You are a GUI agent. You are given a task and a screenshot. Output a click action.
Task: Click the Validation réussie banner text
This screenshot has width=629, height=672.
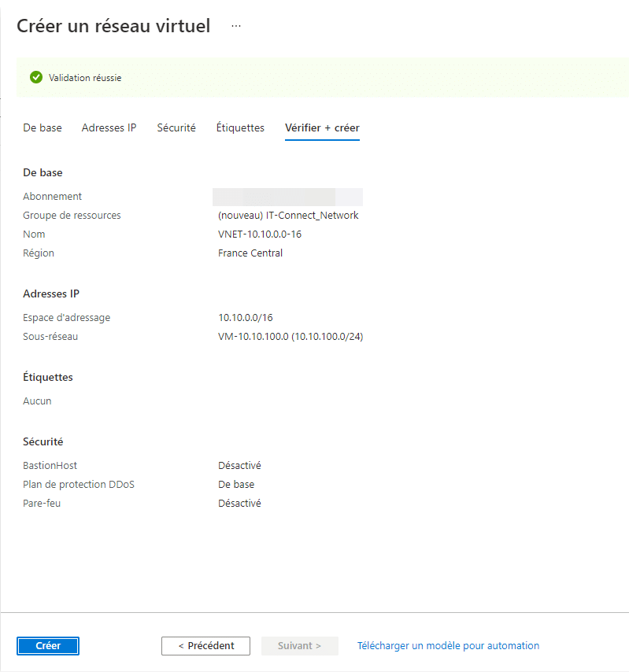85,78
